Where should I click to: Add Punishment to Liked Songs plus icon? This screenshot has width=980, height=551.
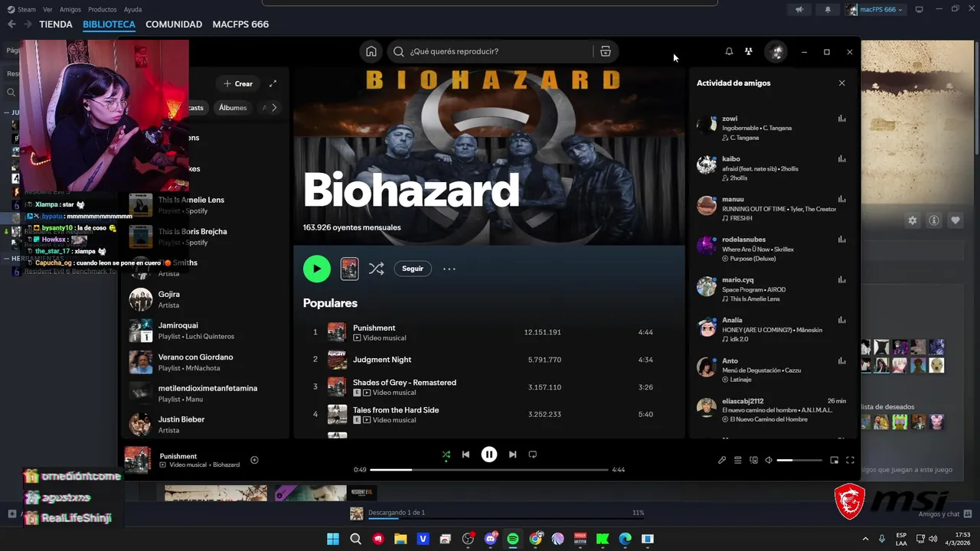(x=254, y=460)
